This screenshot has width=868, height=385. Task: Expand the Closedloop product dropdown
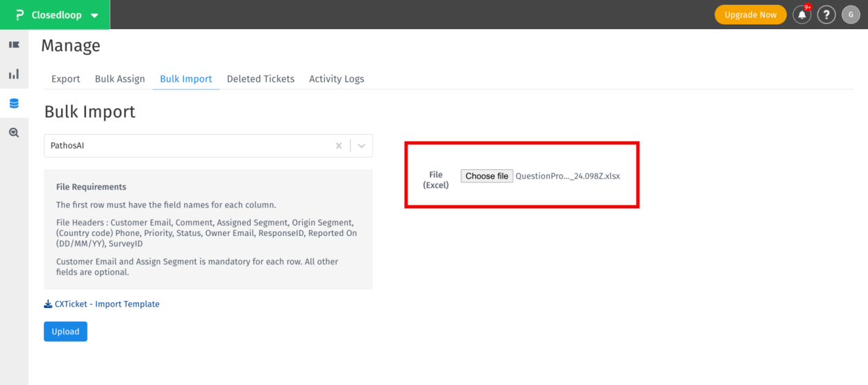point(94,15)
